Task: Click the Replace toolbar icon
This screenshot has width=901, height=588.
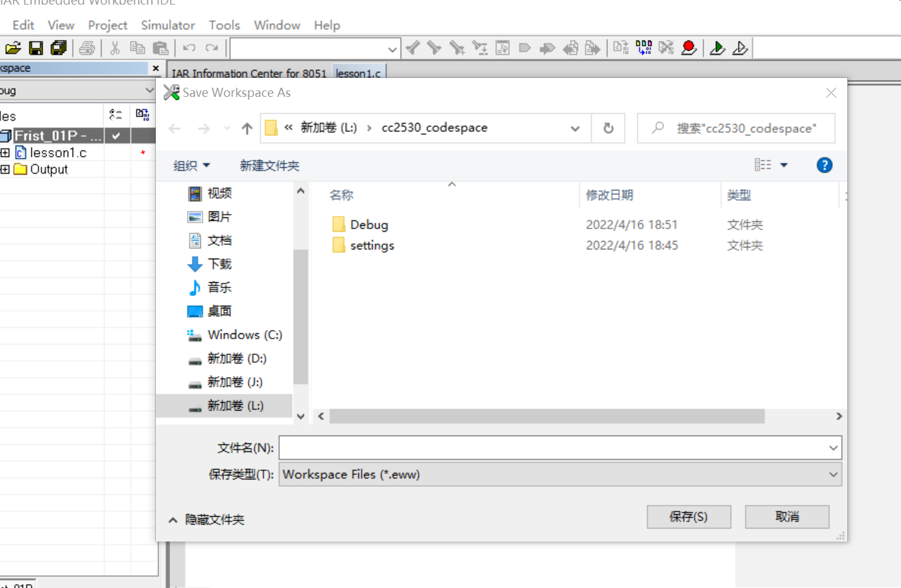Action: point(480,48)
